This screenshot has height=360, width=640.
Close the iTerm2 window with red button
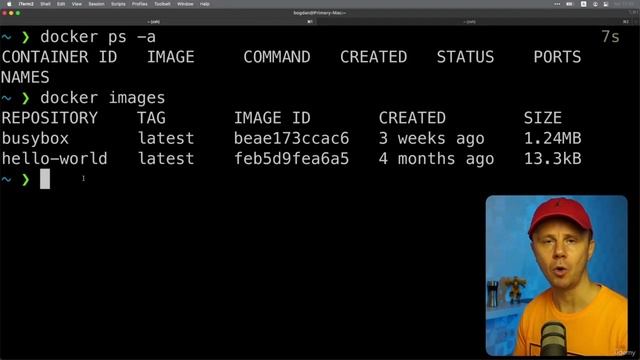coord(4,13)
